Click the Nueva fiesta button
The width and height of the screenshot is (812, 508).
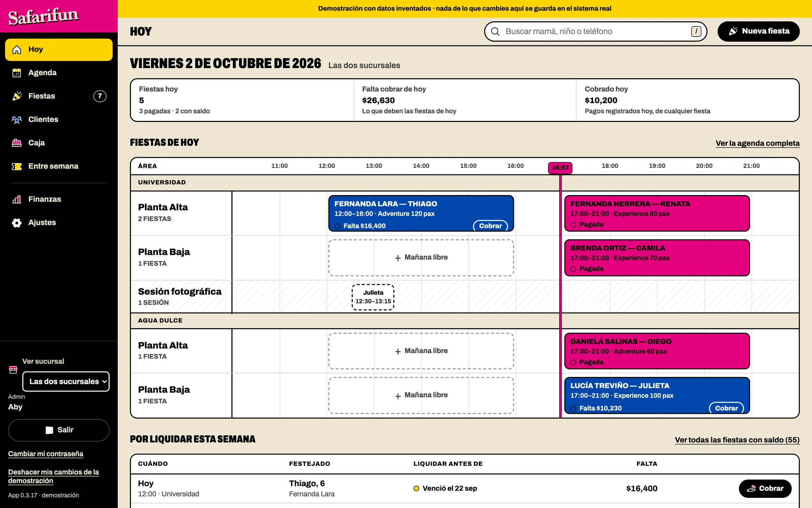759,31
